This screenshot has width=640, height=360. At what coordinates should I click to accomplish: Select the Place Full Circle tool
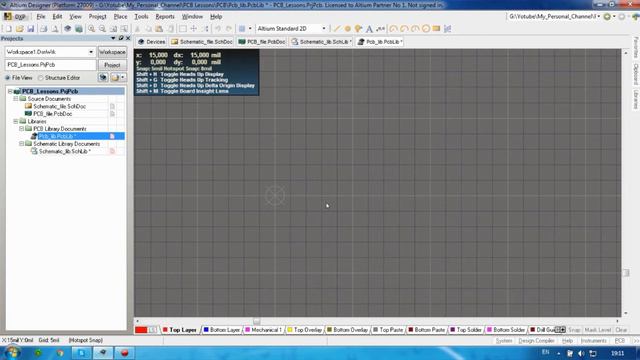pyautogui.click(x=426, y=29)
